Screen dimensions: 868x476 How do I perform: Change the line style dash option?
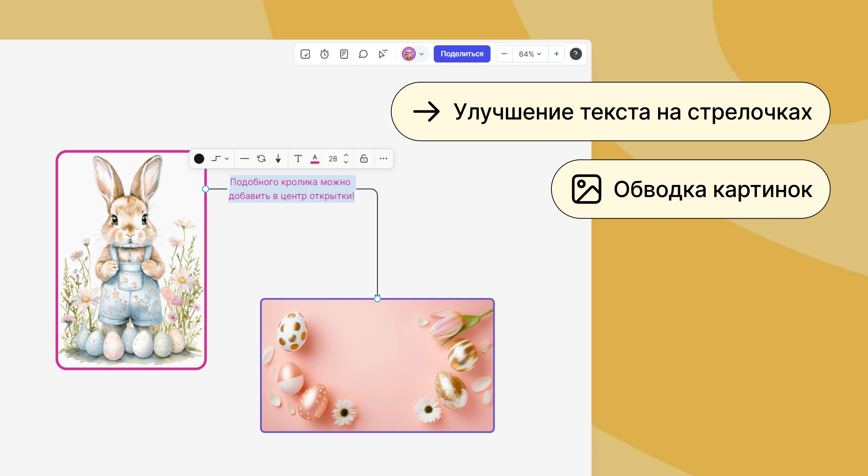pos(244,159)
